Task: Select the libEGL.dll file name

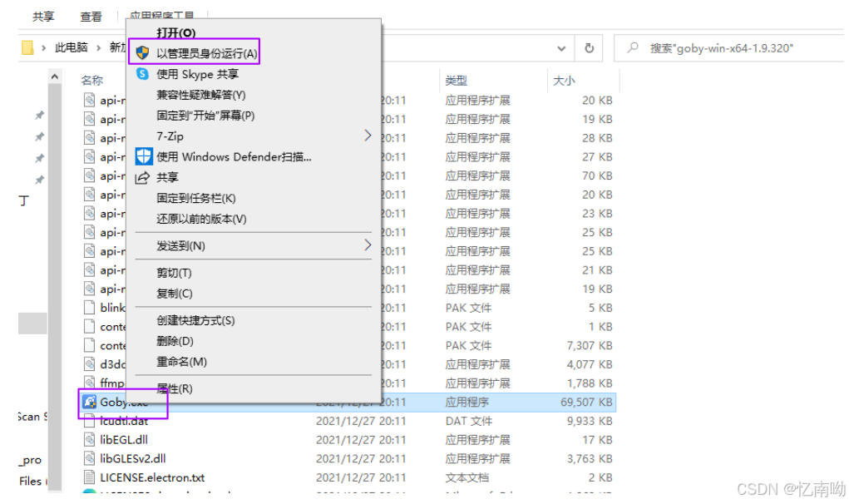Action: click(124, 440)
